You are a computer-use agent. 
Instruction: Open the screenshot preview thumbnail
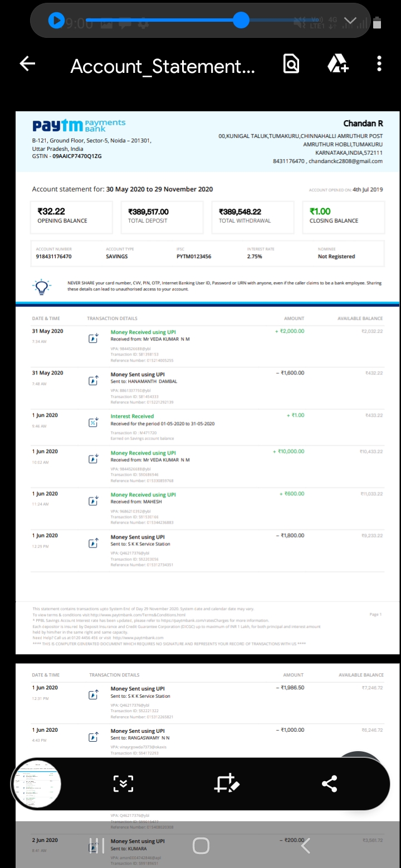point(37,784)
